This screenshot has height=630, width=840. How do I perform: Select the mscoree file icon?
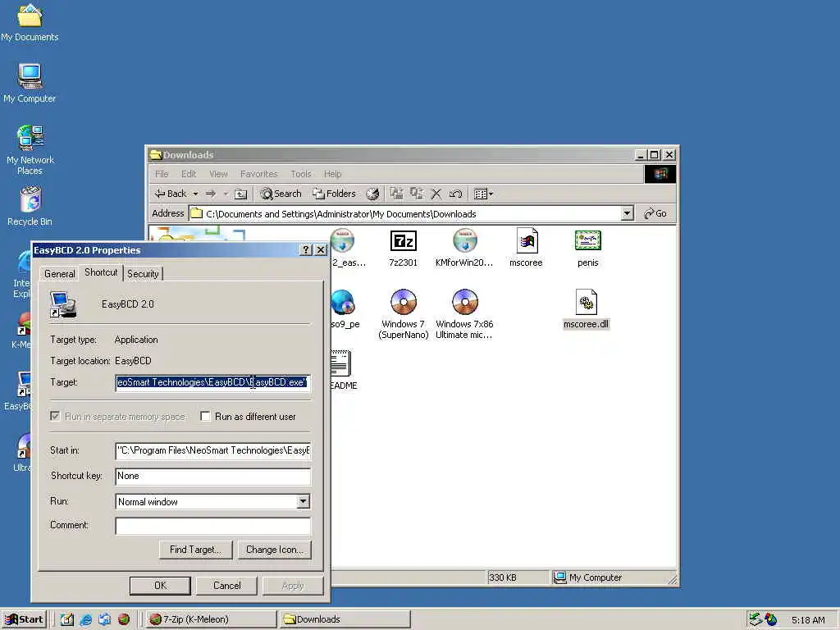click(526, 249)
